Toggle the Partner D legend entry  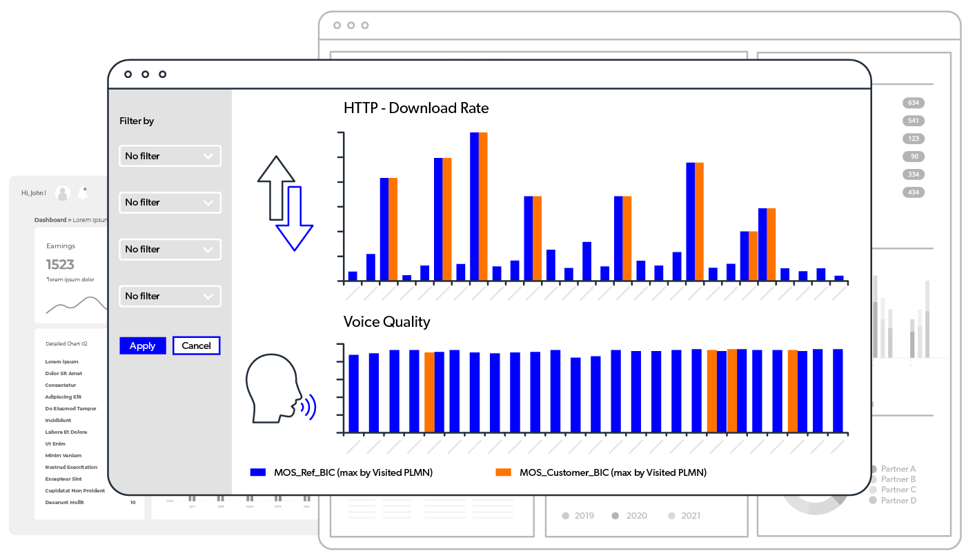tap(898, 500)
